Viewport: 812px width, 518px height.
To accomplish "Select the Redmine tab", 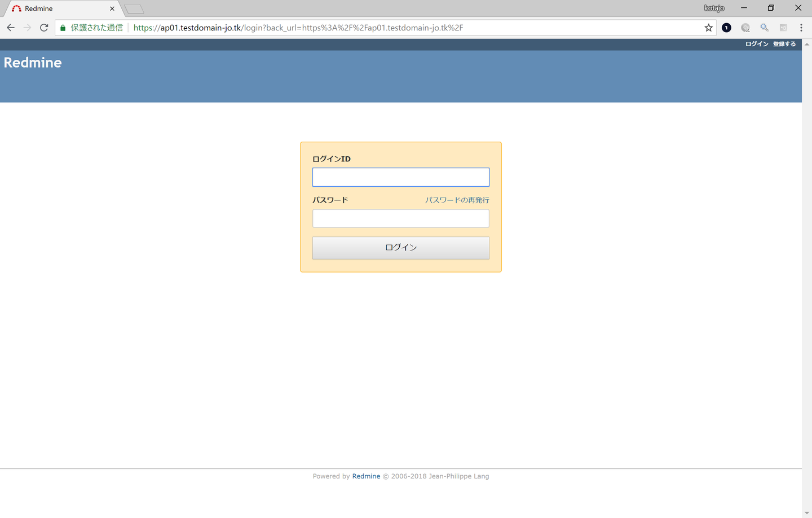I will coord(63,8).
